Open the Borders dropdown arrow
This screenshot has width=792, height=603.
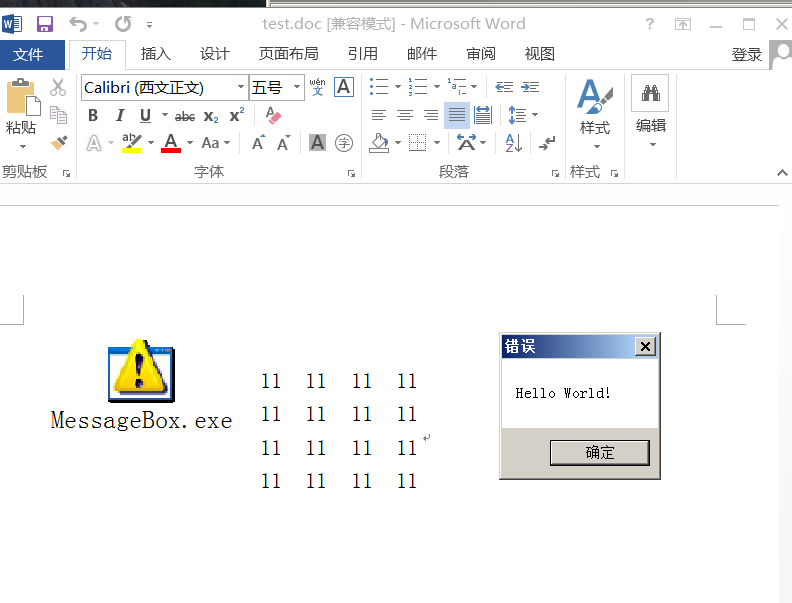click(437, 143)
